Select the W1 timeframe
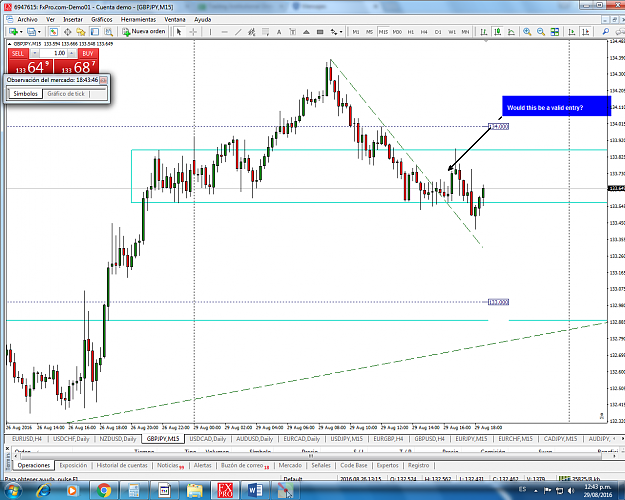Image resolution: width=625 pixels, height=500 pixels. coord(452,32)
